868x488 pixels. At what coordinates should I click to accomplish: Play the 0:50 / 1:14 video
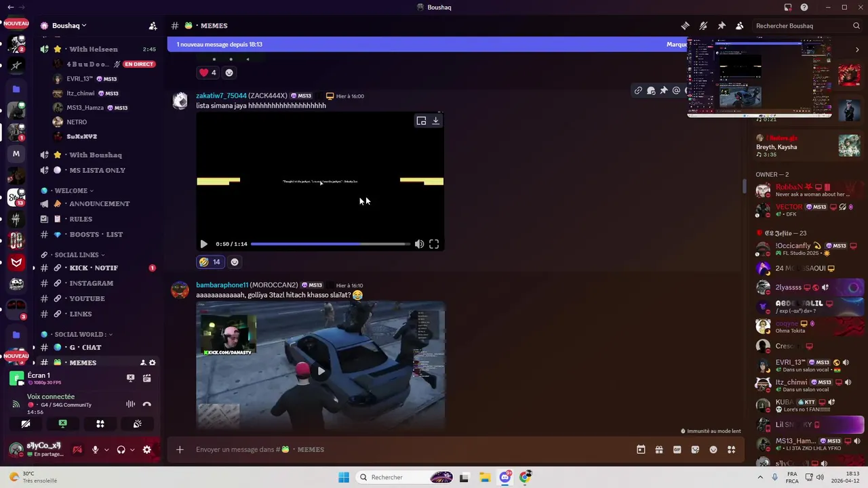[x=203, y=244]
